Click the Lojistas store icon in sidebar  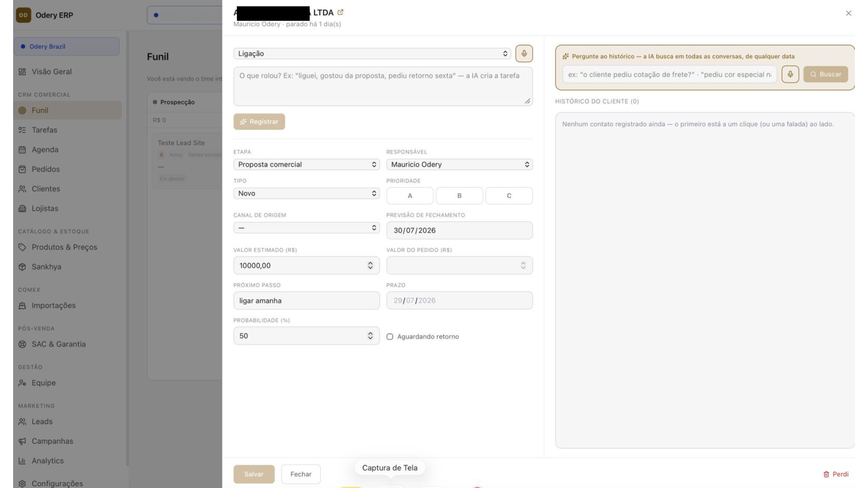pos(22,209)
